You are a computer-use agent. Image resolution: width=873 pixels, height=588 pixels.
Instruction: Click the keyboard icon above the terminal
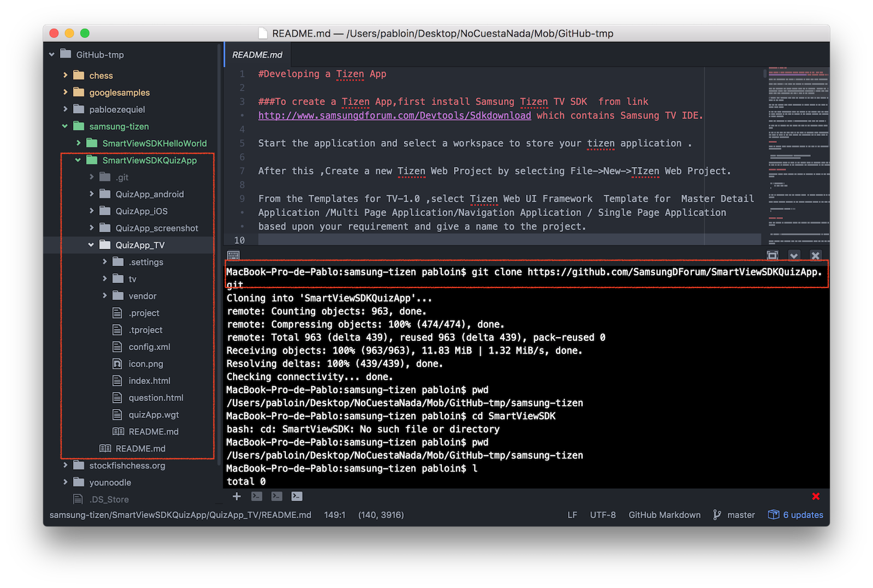(233, 255)
